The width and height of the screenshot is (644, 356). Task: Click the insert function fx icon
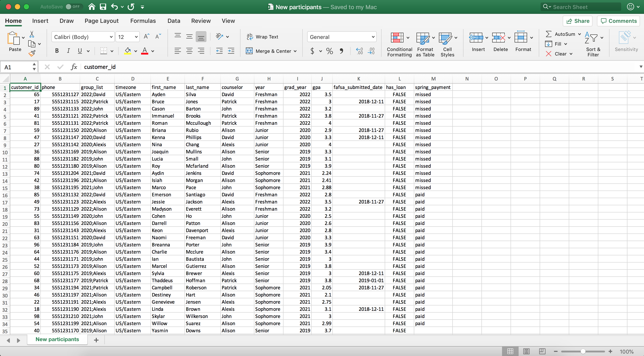(x=74, y=67)
